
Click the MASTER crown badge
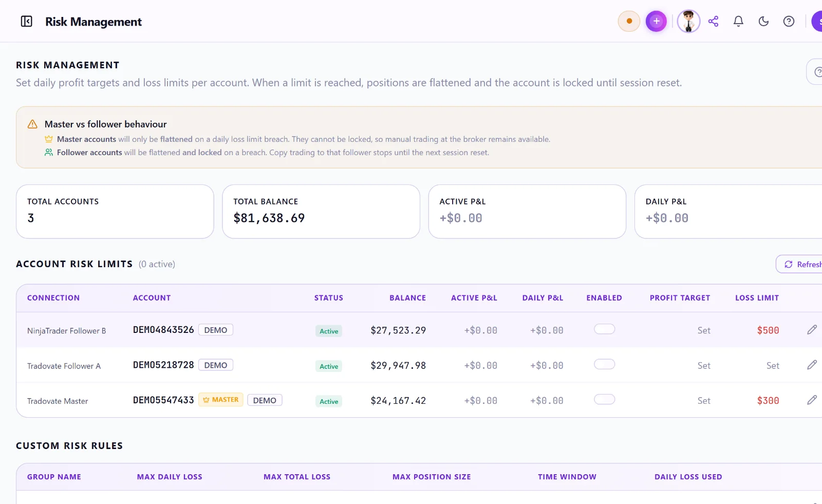coord(221,400)
